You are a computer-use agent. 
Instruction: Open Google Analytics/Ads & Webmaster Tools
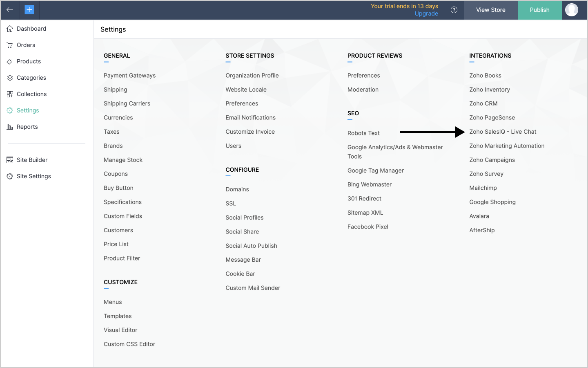point(395,152)
